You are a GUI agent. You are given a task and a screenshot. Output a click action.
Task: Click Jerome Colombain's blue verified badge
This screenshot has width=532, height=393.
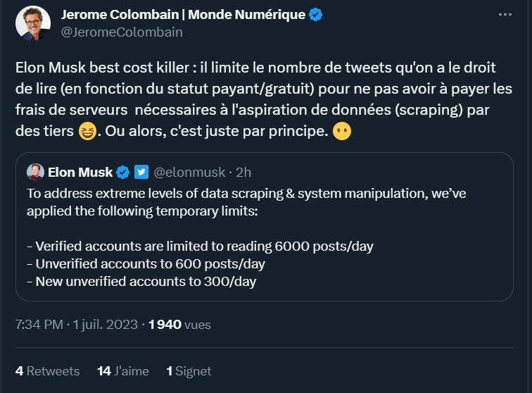316,15
